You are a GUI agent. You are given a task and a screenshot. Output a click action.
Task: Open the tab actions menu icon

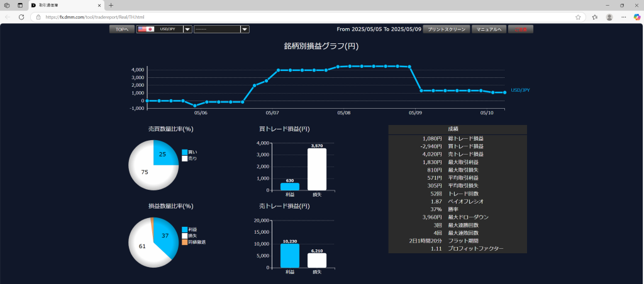coord(19,5)
